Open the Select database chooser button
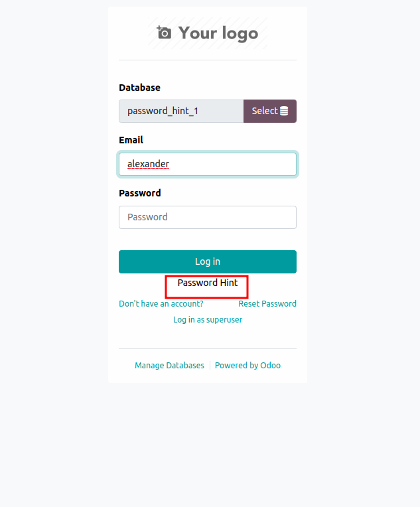The width and height of the screenshot is (420, 507). pyautogui.click(x=269, y=111)
